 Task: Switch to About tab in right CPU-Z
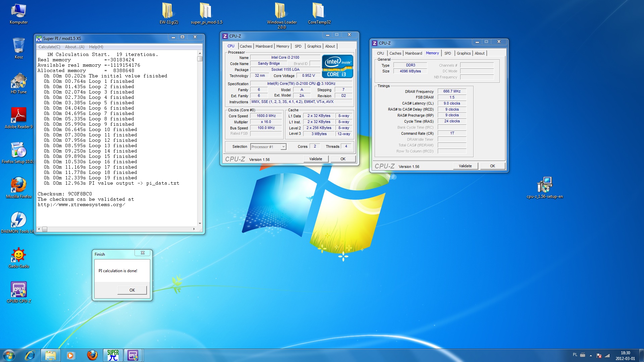(480, 53)
